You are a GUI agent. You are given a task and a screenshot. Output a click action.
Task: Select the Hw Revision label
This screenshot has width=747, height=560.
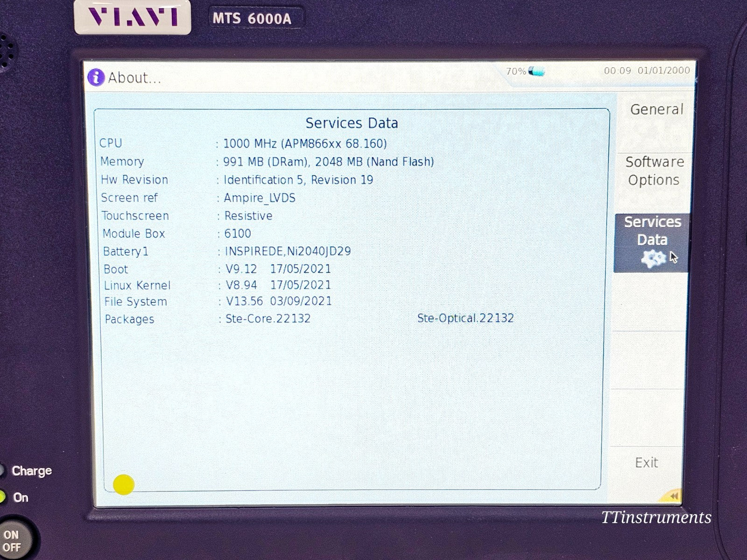134,180
